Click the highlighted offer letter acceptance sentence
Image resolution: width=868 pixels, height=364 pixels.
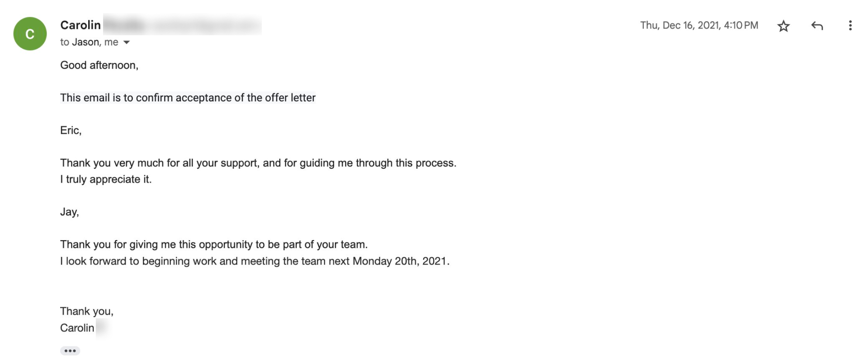(x=188, y=98)
